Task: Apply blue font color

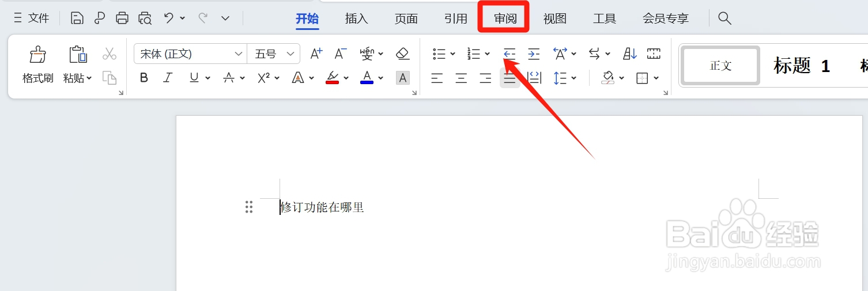Action: coord(367,78)
